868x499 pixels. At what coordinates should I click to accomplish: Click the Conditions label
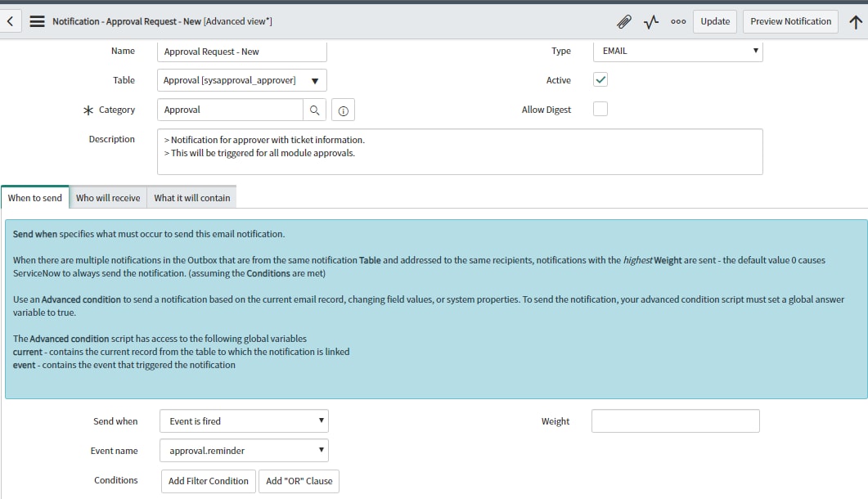click(x=115, y=480)
